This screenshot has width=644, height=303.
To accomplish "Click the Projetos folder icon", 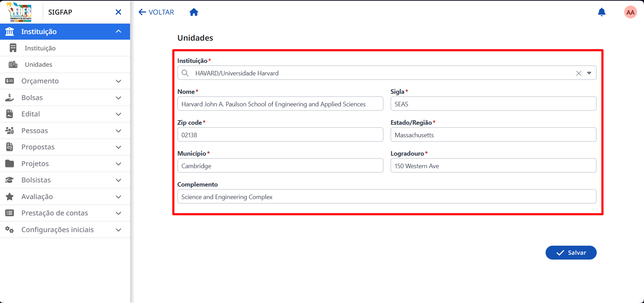I will point(10,164).
